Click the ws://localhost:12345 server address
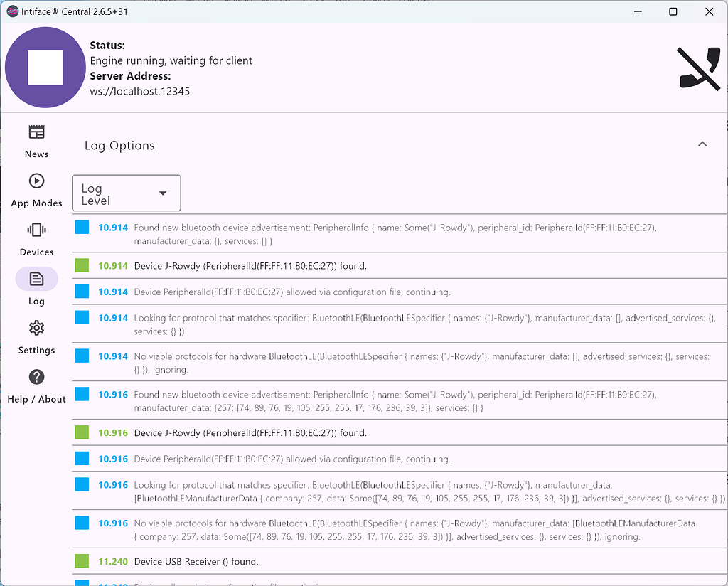The image size is (728, 586). click(x=140, y=92)
